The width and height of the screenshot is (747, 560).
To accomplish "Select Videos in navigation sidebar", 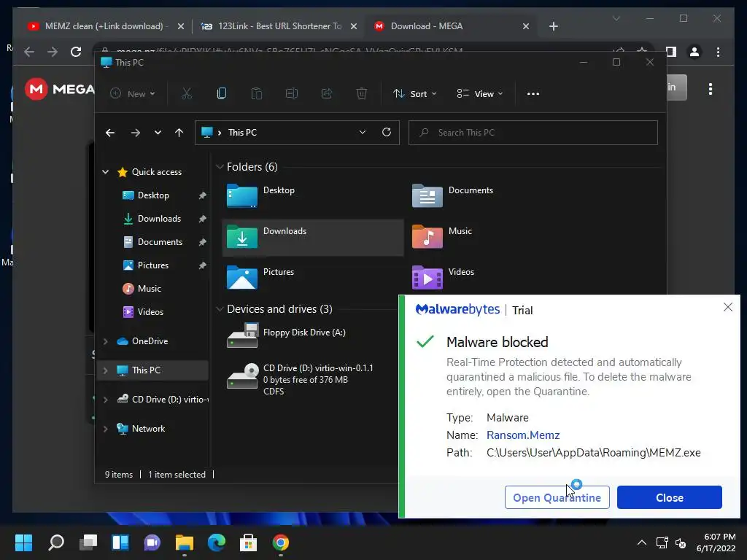I will tap(150, 312).
